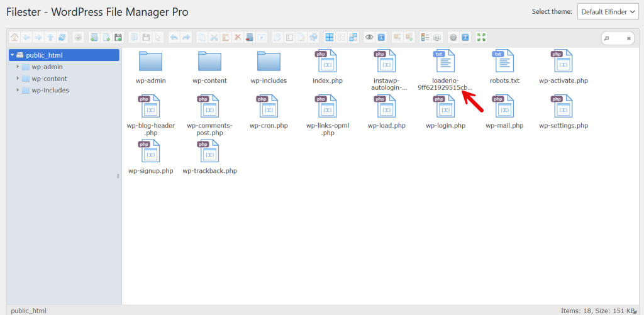
Task: Select the wp-cron.php file
Action: 269,113
